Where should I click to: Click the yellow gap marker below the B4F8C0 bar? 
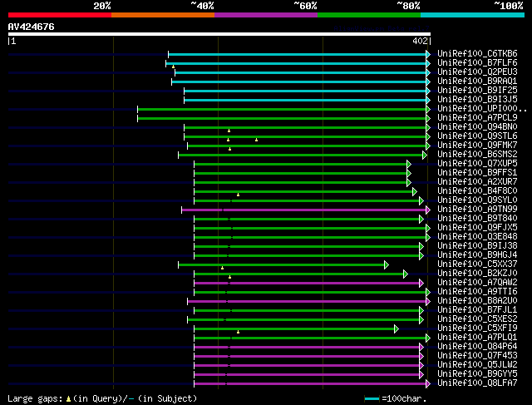pos(239,195)
